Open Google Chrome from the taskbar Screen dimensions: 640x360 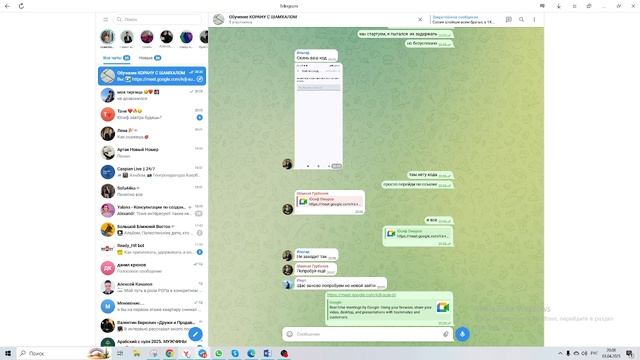[169, 353]
